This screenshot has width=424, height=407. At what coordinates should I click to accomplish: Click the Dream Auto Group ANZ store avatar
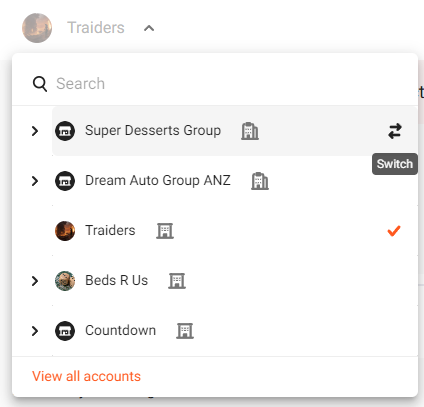pyautogui.click(x=65, y=181)
